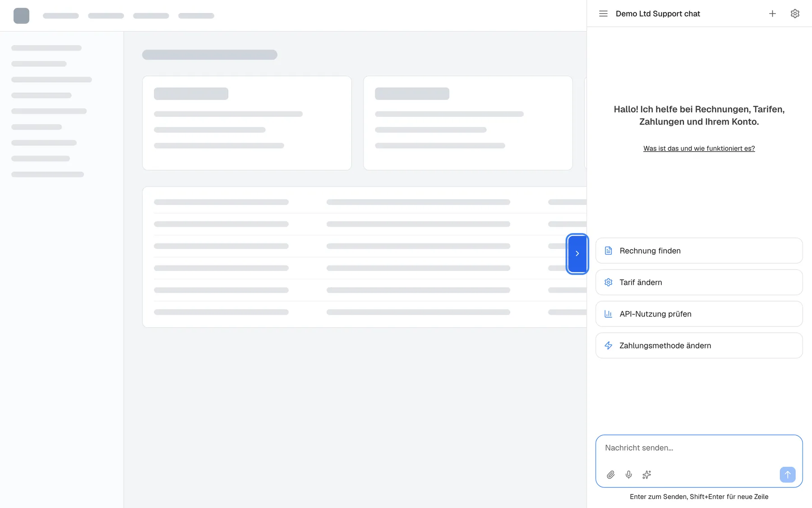Image resolution: width=812 pixels, height=508 pixels.
Task: Click the blue send arrow button
Action: (x=788, y=475)
